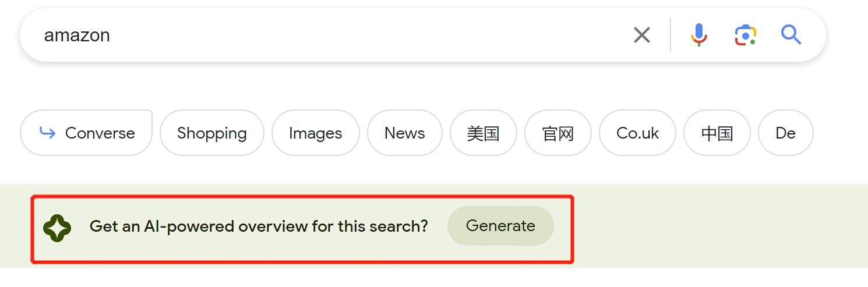The image size is (868, 287).
Task: Open the Converse chip
Action: click(x=86, y=133)
